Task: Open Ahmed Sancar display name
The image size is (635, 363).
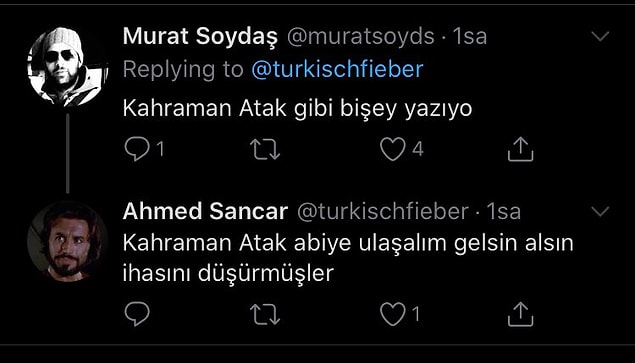Action: pos(205,211)
